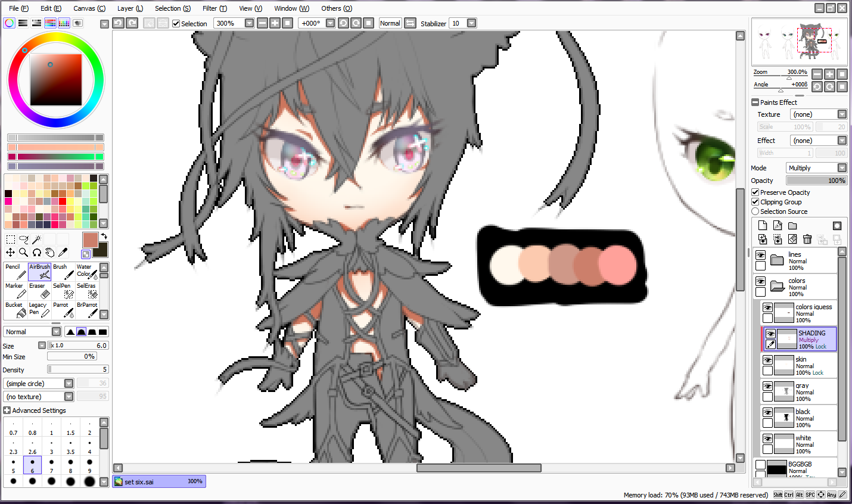Select the zoom magnifier tool
Viewport: 852px width, 504px height.
(24, 253)
